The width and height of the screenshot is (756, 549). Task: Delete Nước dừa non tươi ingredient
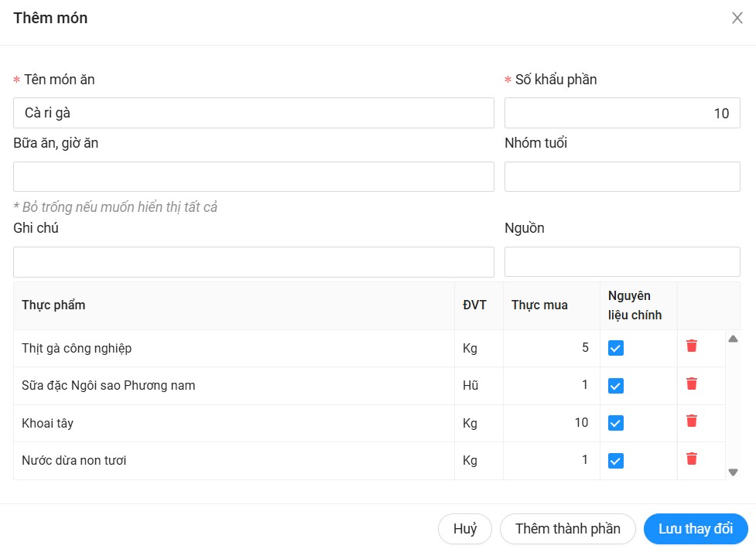tap(692, 459)
